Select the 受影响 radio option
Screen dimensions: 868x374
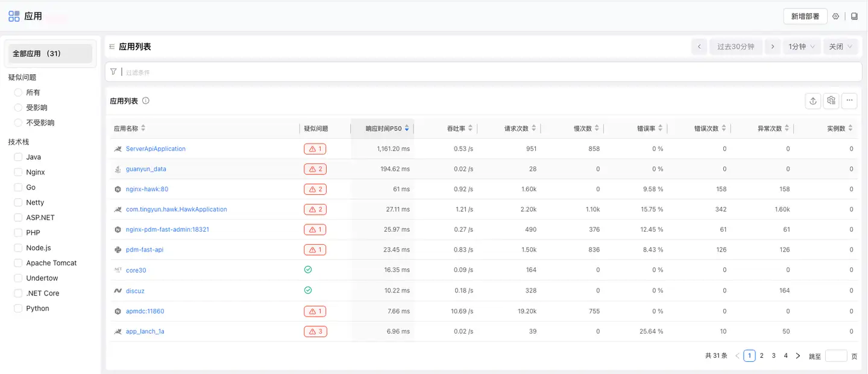pos(19,107)
